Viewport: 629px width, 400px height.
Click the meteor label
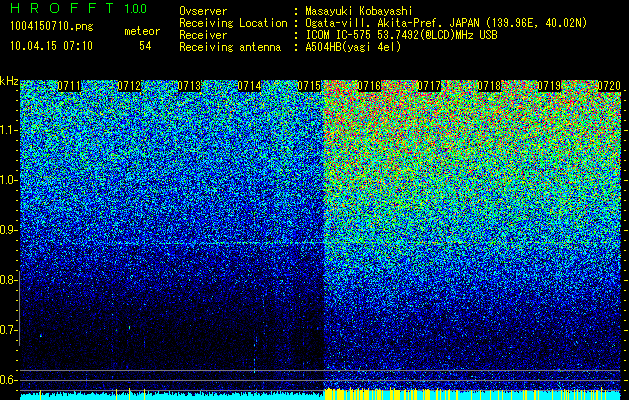(142, 31)
